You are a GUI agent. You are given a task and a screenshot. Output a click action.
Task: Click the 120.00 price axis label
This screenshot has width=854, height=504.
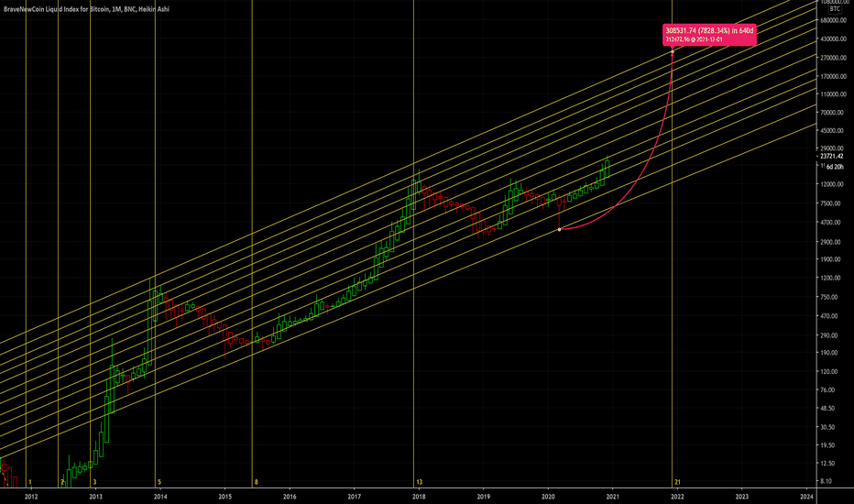tap(830, 372)
